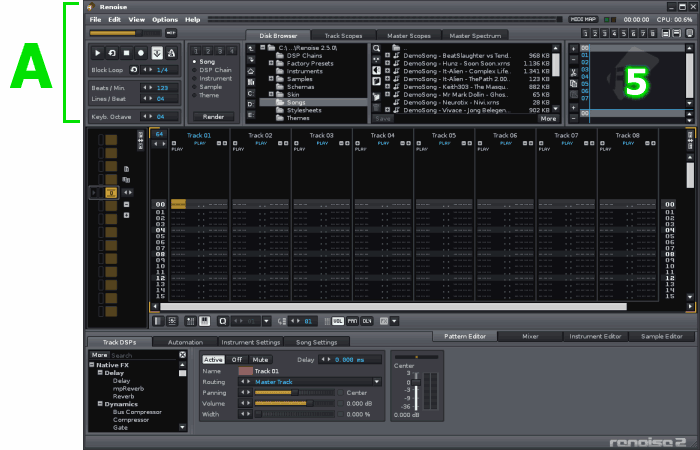Select the Songs folder in tree
Screen dimensions: 700x450
click(x=313, y=102)
